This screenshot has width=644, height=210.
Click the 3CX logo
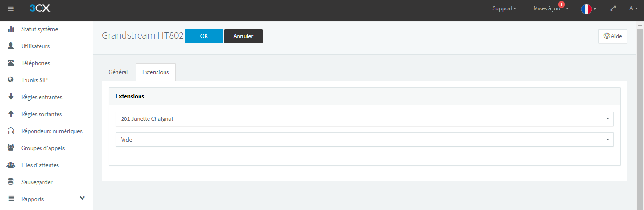tap(40, 8)
